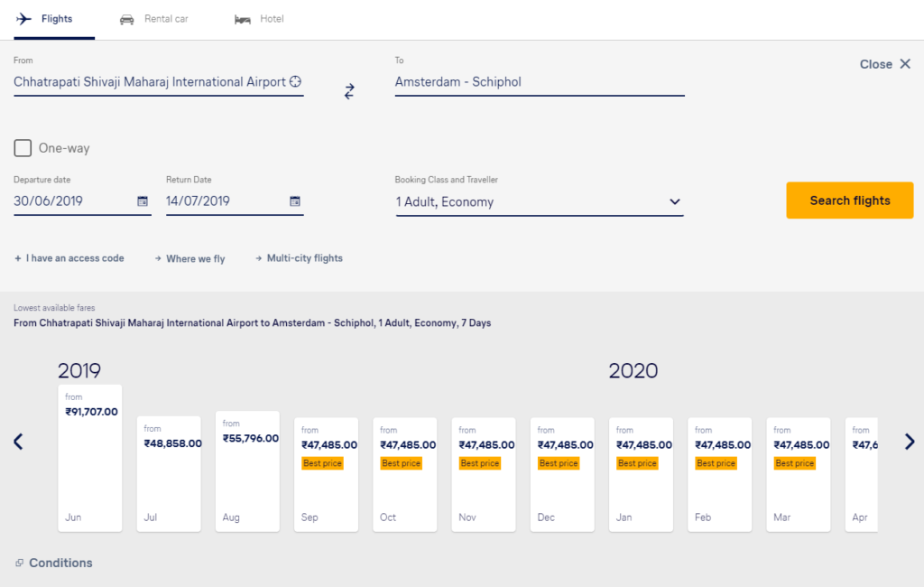Show next months with right arrow
This screenshot has height=587, width=924.
click(910, 442)
